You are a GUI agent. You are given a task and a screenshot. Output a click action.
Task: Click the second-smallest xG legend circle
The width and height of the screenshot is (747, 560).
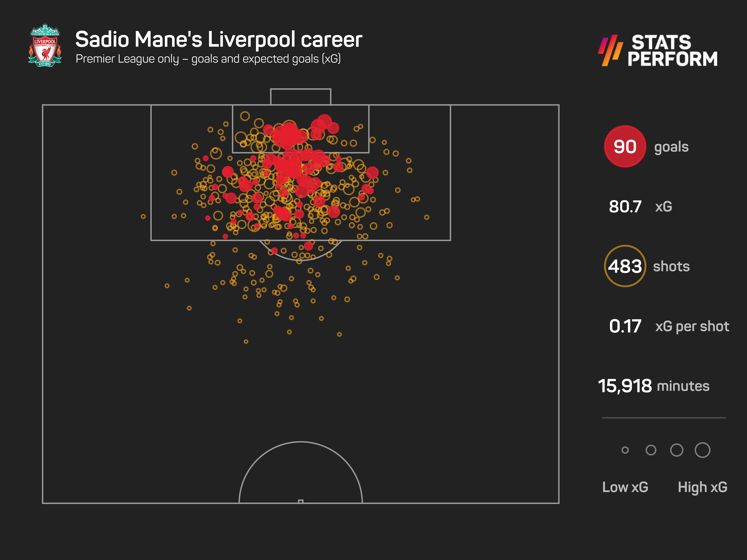pos(651,450)
